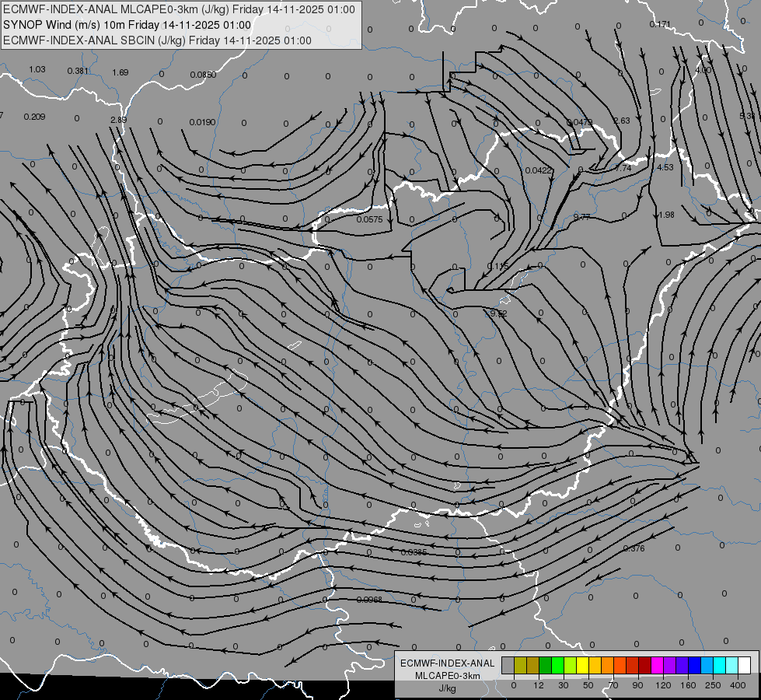This screenshot has height=700, width=761.
Task: Pick the dark red legend swatch
Action: pyautogui.click(x=645, y=665)
